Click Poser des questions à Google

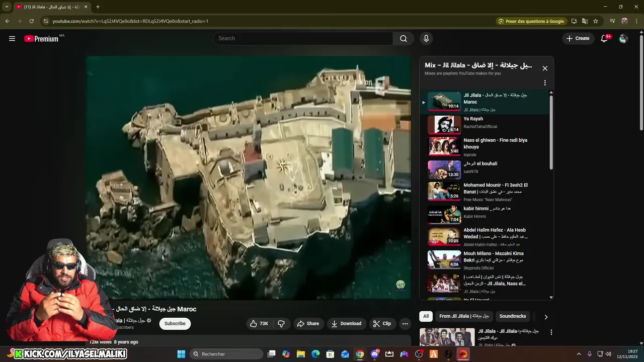coord(531,21)
